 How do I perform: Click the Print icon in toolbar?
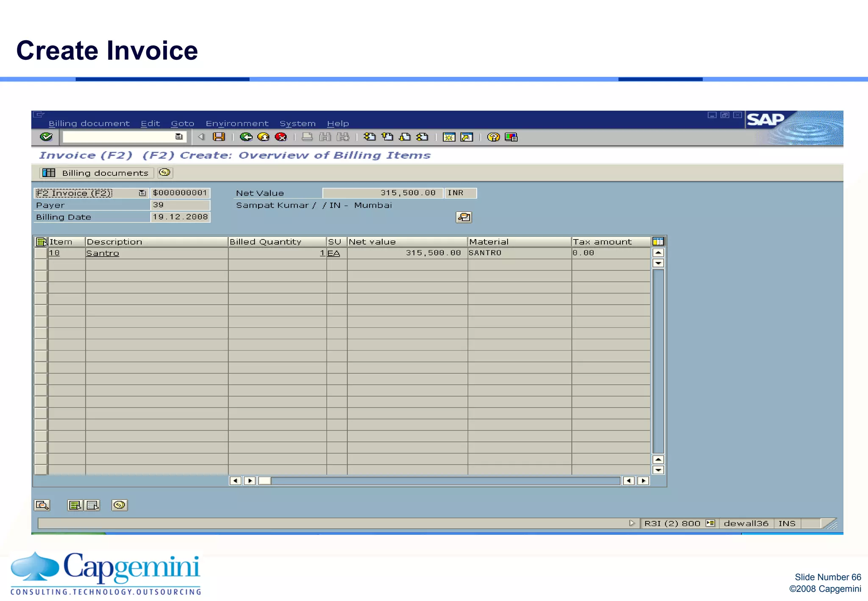coord(307,137)
